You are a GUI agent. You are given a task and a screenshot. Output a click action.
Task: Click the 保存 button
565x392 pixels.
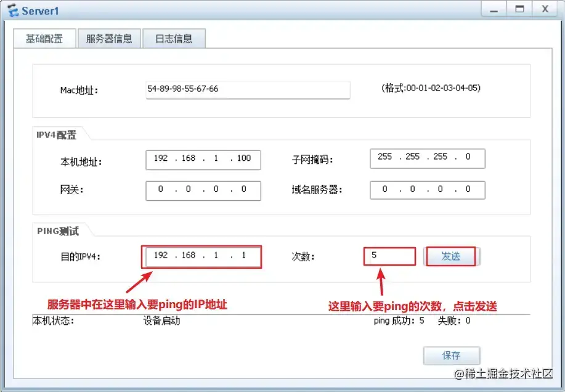[452, 356]
